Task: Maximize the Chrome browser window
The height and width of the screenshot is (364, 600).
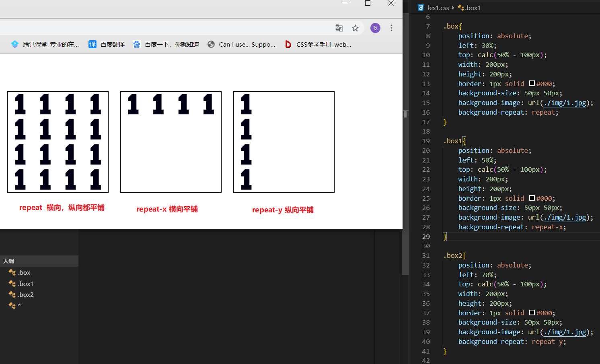Action: click(x=368, y=3)
